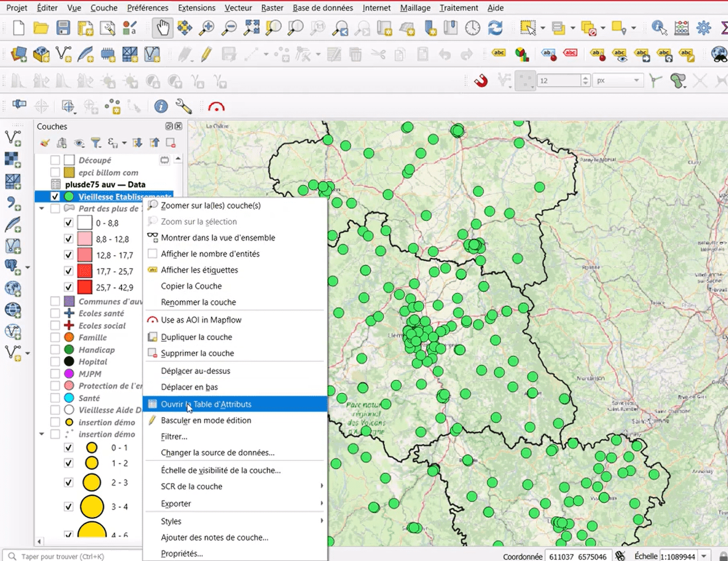Select Ouvrir la Table d'Attributs

[235, 404]
